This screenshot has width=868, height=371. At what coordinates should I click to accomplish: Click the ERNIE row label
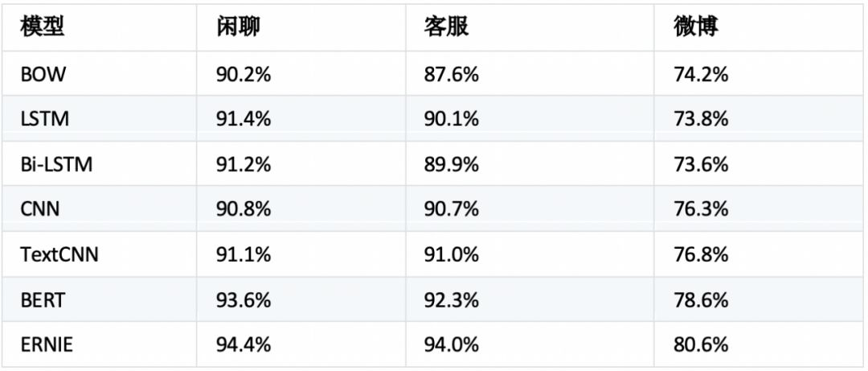point(47,345)
